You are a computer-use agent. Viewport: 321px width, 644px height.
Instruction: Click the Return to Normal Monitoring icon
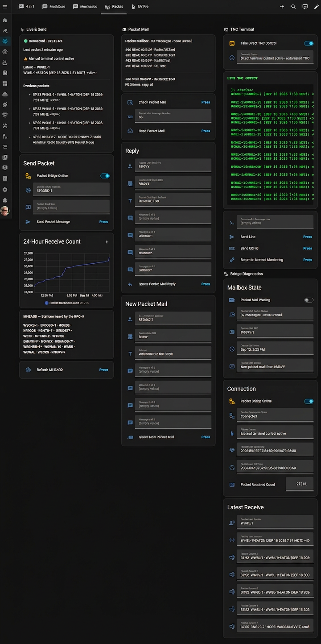232,260
